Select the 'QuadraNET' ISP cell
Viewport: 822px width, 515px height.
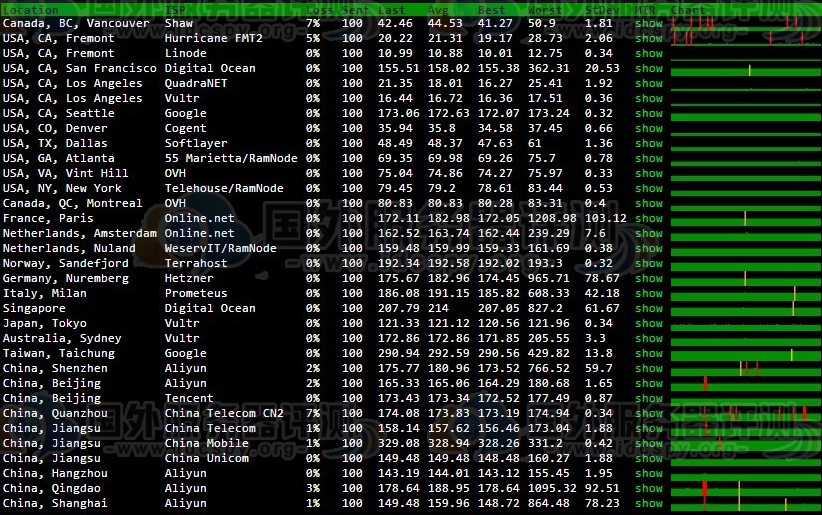coord(196,83)
